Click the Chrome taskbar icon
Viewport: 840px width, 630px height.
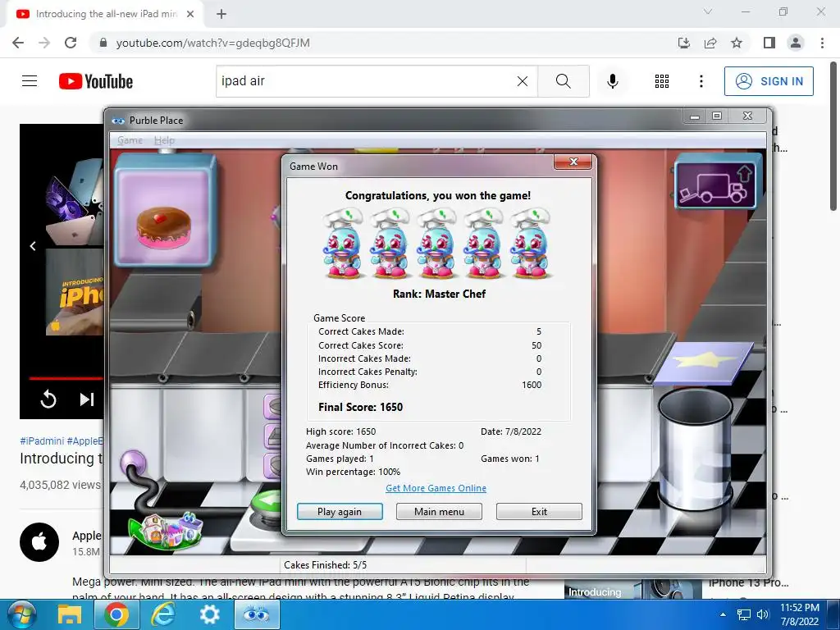(x=116, y=614)
